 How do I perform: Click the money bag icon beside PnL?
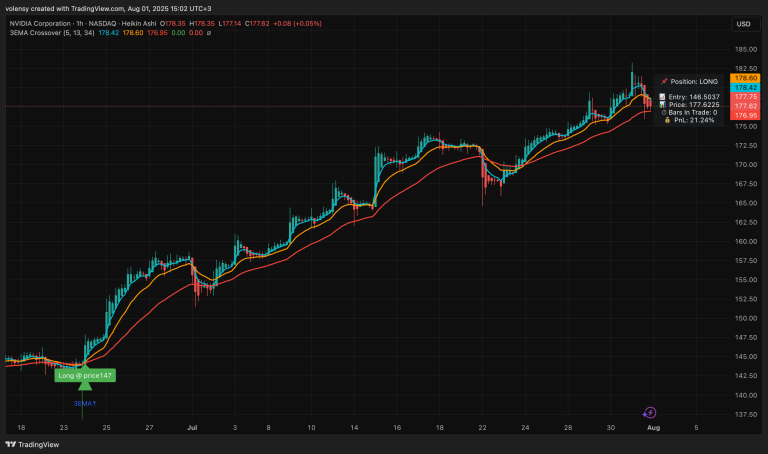667,120
